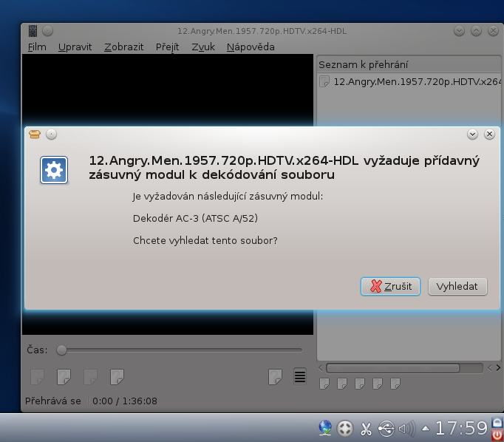Maximize the player window with up-arrow button
Screen dimensions: 504x442
click(x=476, y=31)
